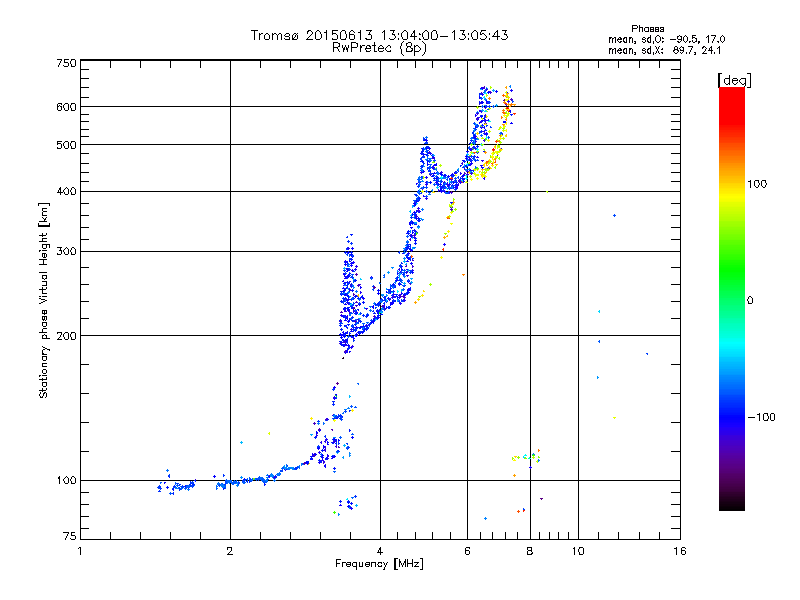Click the colorbar '-100' tick label
The height and width of the screenshot is (600, 800).
tap(761, 417)
